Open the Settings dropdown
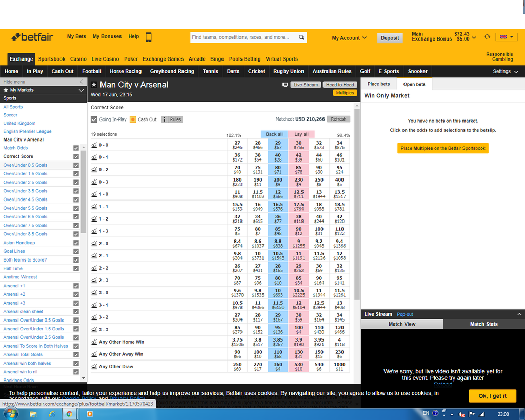Viewport: 525px width, 420px height. 505,71
